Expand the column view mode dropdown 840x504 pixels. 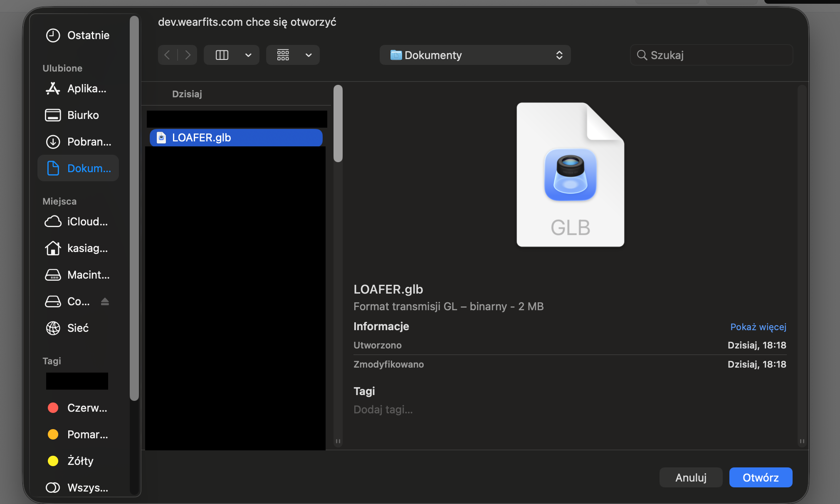[248, 55]
